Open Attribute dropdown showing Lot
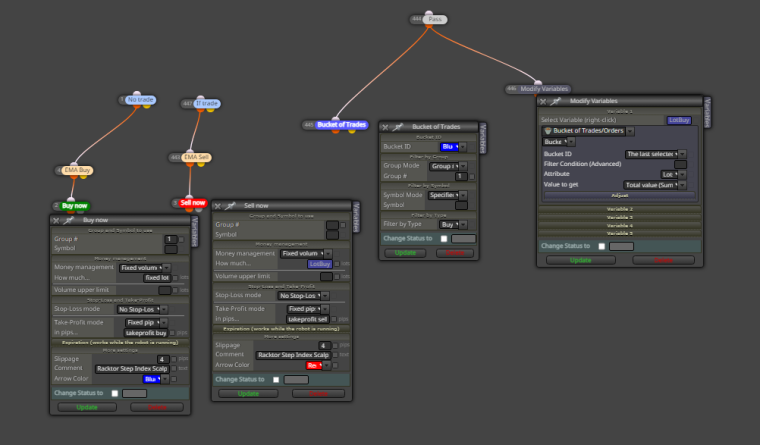 [x=673, y=175]
